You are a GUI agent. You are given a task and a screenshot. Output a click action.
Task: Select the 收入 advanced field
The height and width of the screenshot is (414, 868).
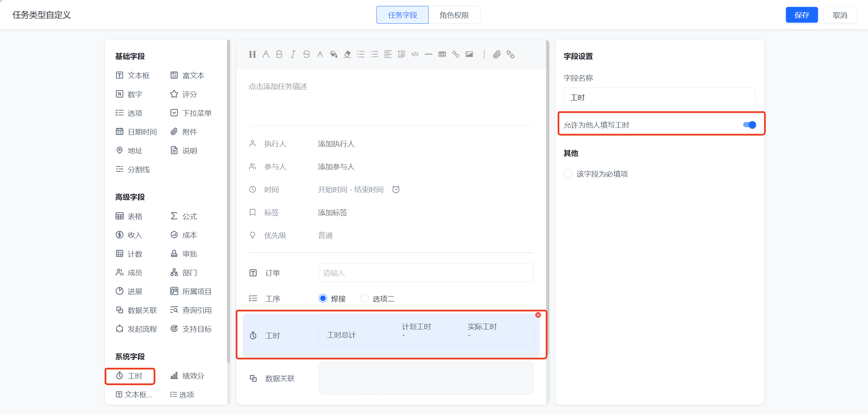click(x=129, y=235)
